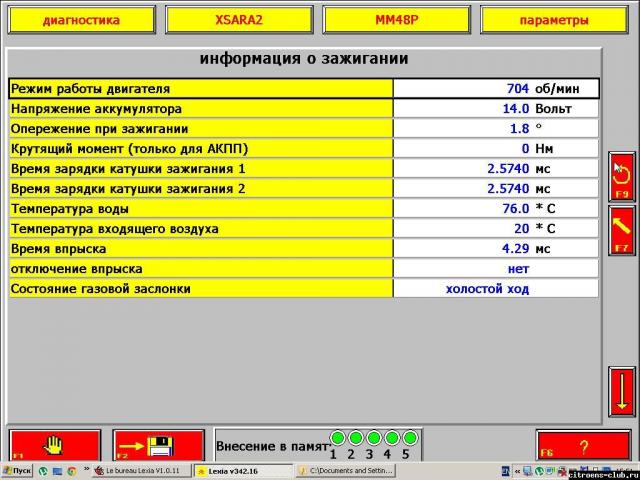Click the red down-arrow scroll button

622,391
